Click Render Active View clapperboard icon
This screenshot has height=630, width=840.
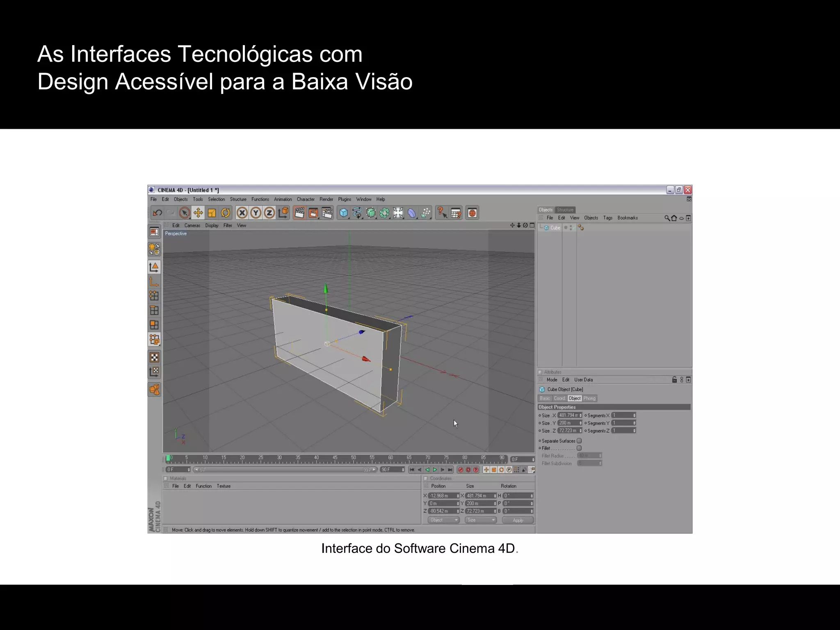pos(300,213)
